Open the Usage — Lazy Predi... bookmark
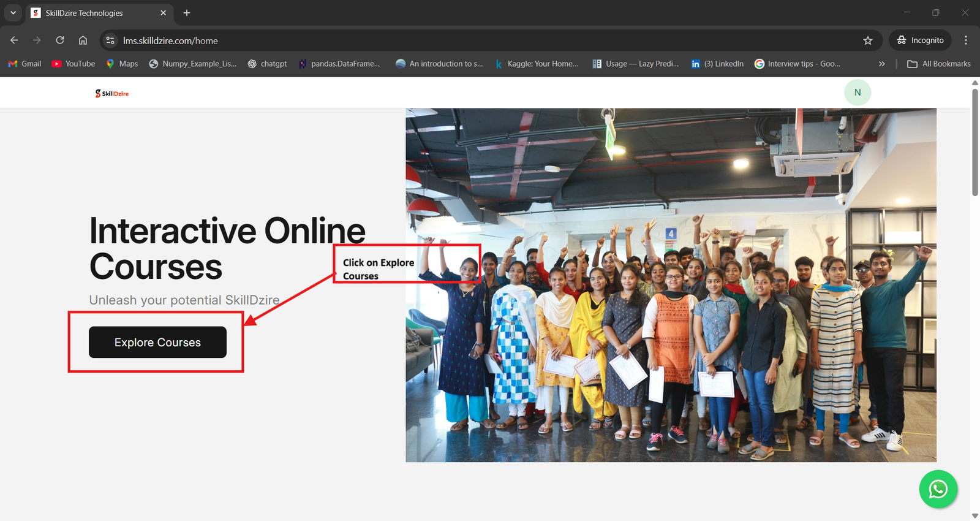Viewport: 980px width, 521px height. [635, 64]
